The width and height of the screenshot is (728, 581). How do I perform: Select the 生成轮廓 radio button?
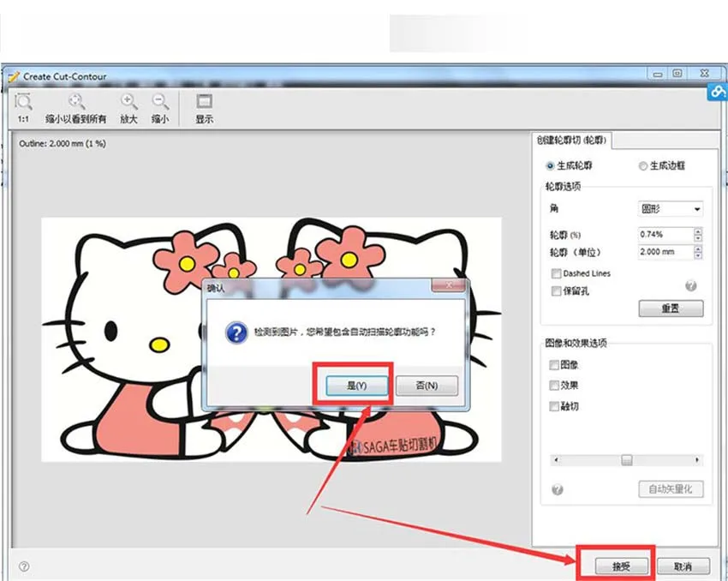(x=550, y=165)
